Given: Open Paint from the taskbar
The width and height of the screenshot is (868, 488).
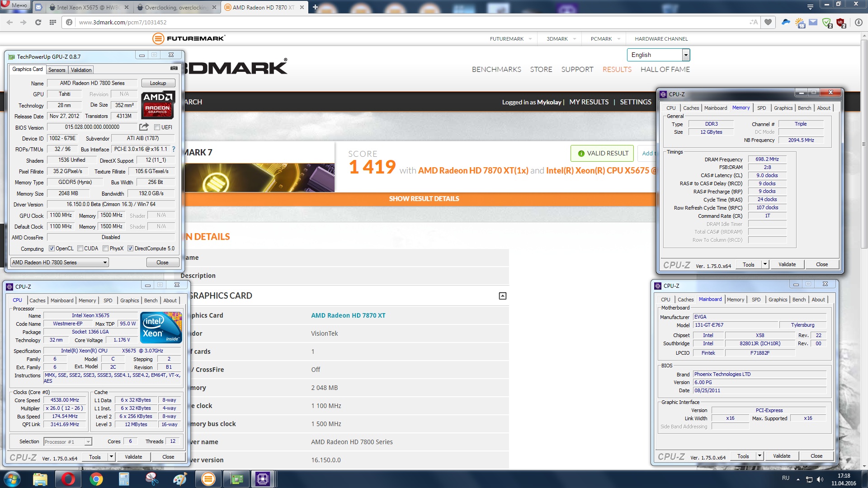Looking at the screenshot, I should (180, 479).
